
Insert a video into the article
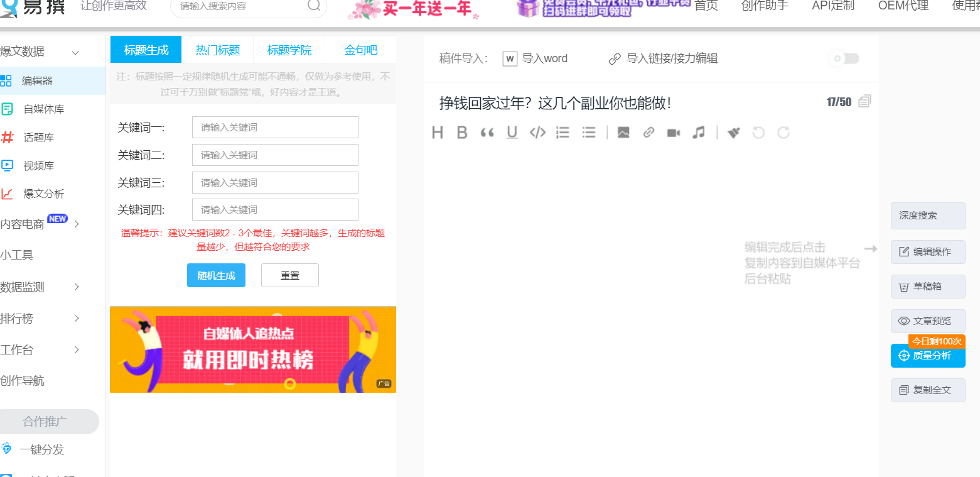point(673,133)
